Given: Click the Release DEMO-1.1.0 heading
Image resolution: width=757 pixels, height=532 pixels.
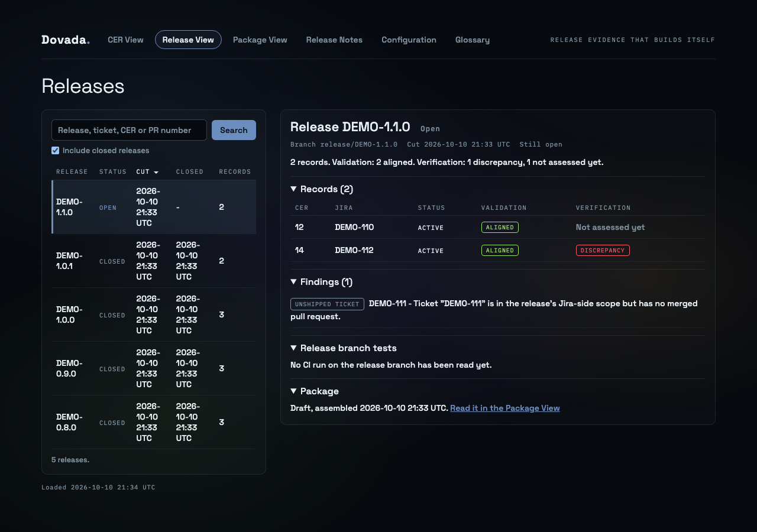Looking at the screenshot, I should tap(350, 127).
